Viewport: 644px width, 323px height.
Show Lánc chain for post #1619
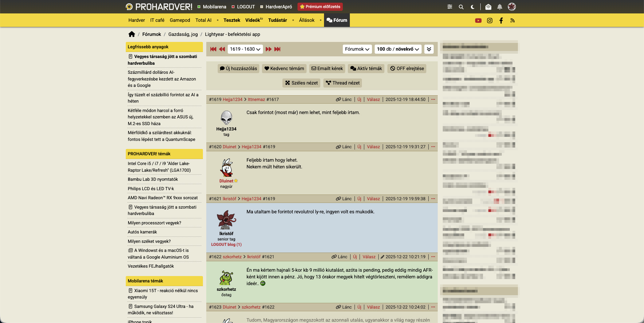pyautogui.click(x=344, y=99)
